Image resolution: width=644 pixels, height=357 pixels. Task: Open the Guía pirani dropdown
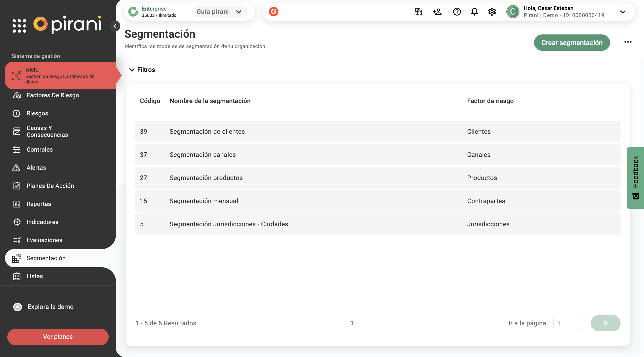(220, 12)
